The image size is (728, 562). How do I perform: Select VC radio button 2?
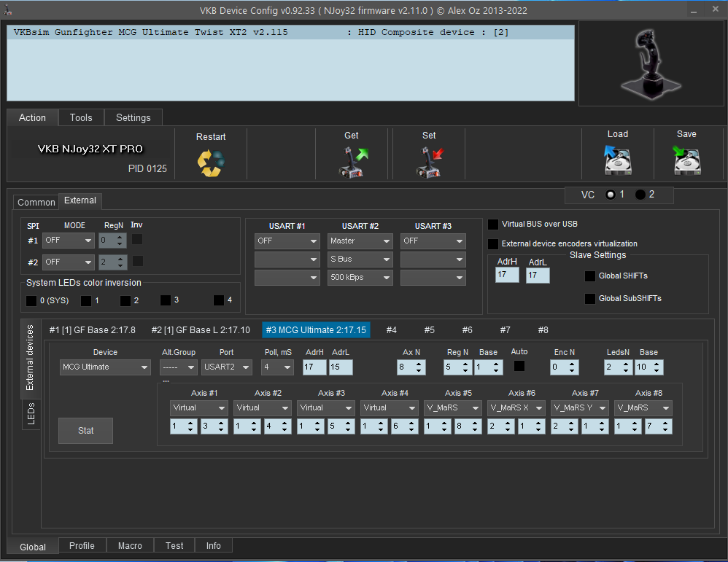640,195
